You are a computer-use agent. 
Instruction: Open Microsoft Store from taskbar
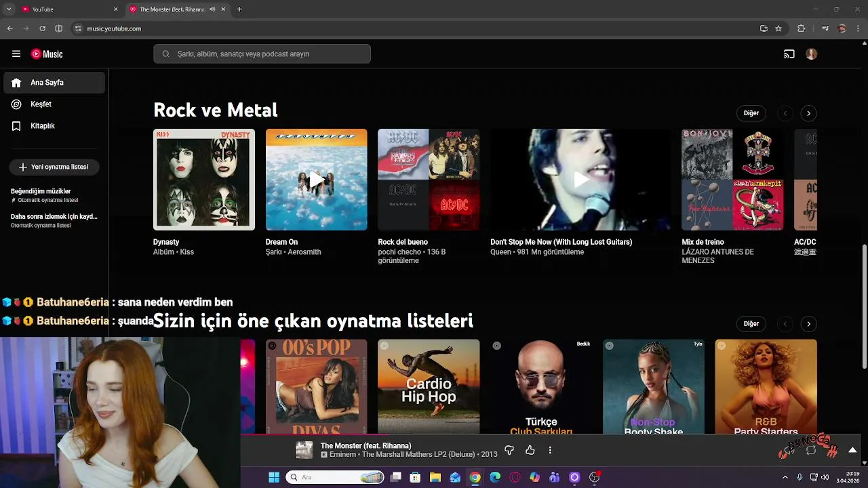coord(416,477)
